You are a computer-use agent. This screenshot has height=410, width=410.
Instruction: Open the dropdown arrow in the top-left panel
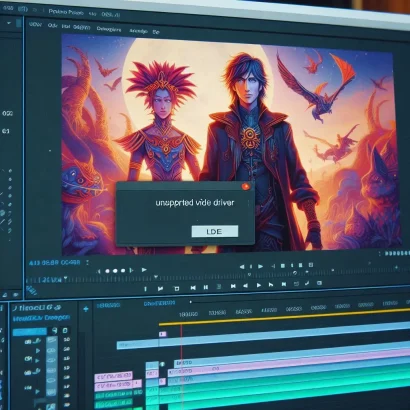coord(9,23)
